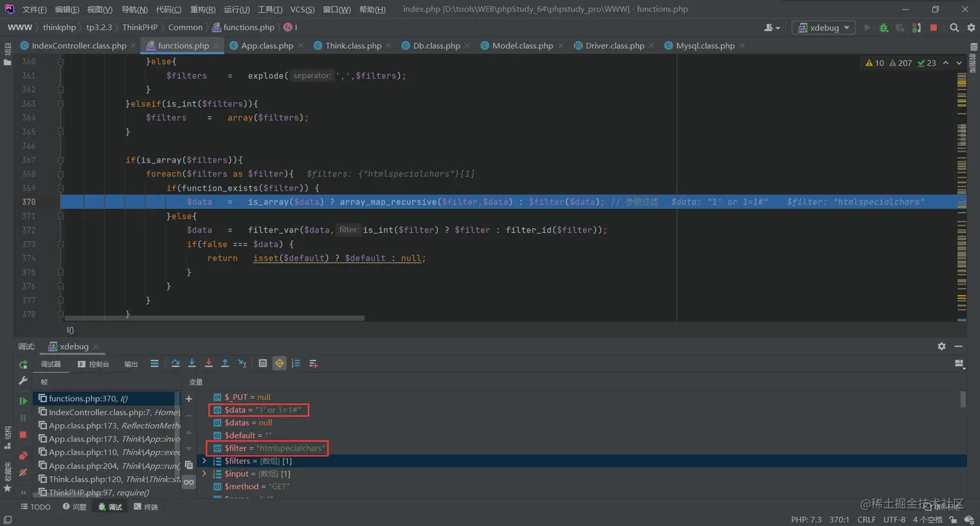Open the VCS(S) menu
Viewport: 980px width, 526px height.
[x=302, y=10]
